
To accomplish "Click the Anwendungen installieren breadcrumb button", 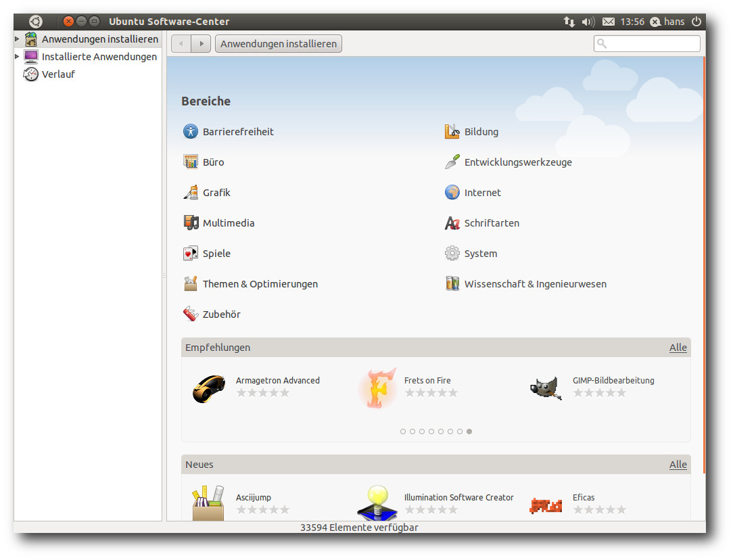I will [279, 44].
